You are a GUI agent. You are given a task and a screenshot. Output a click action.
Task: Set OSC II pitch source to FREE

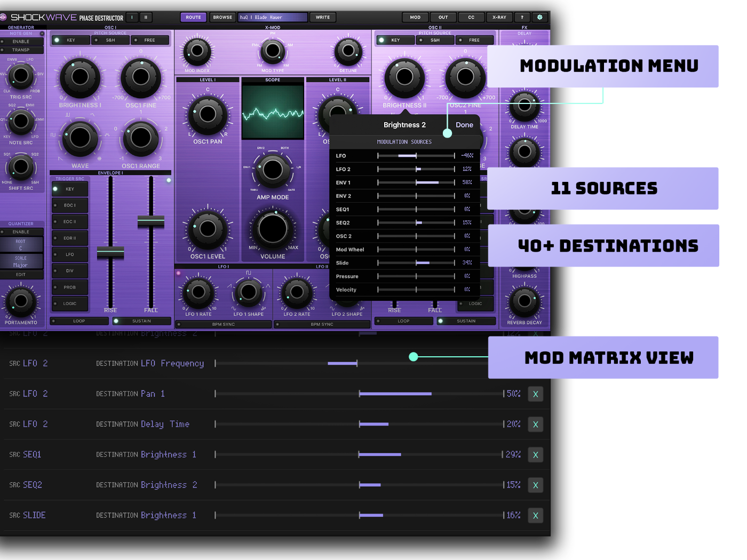(474, 40)
